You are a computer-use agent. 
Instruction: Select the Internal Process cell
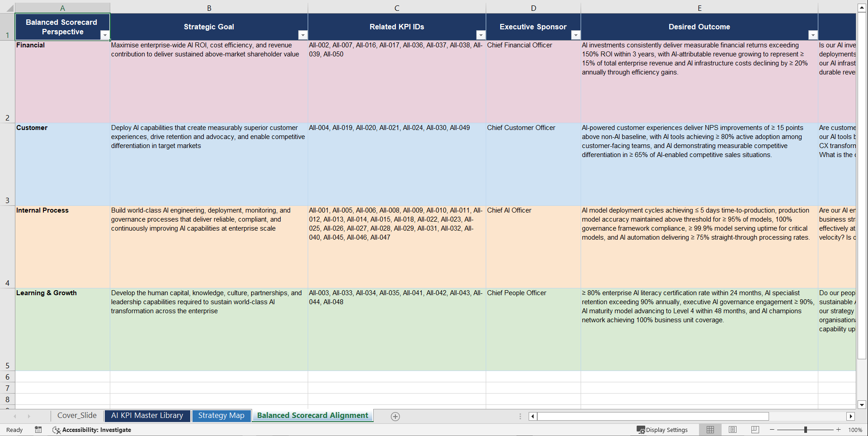pyautogui.click(x=63, y=247)
